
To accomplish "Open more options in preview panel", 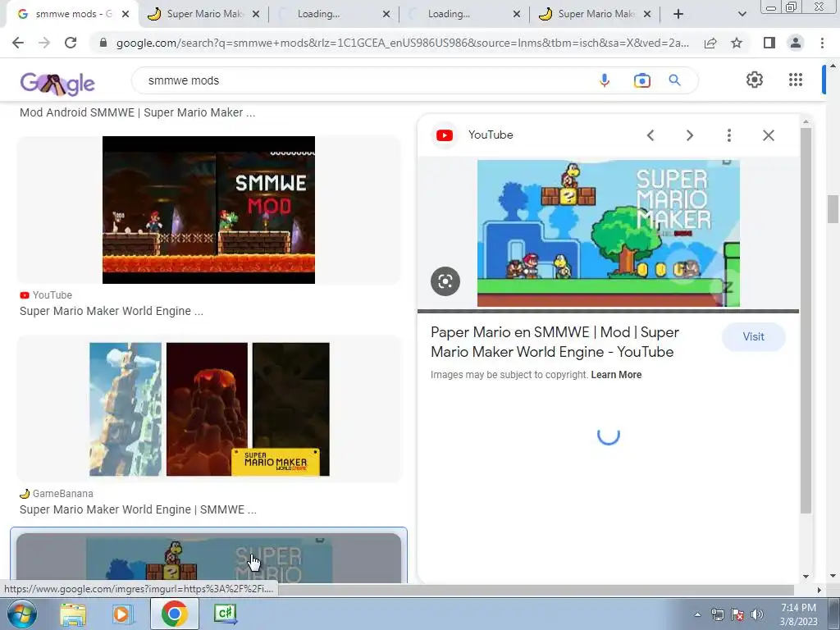I will tap(728, 135).
